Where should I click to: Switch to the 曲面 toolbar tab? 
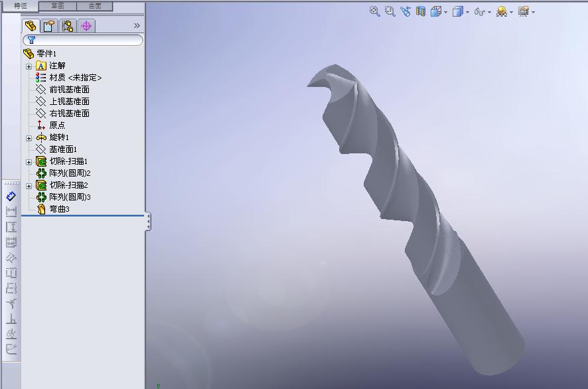click(95, 5)
